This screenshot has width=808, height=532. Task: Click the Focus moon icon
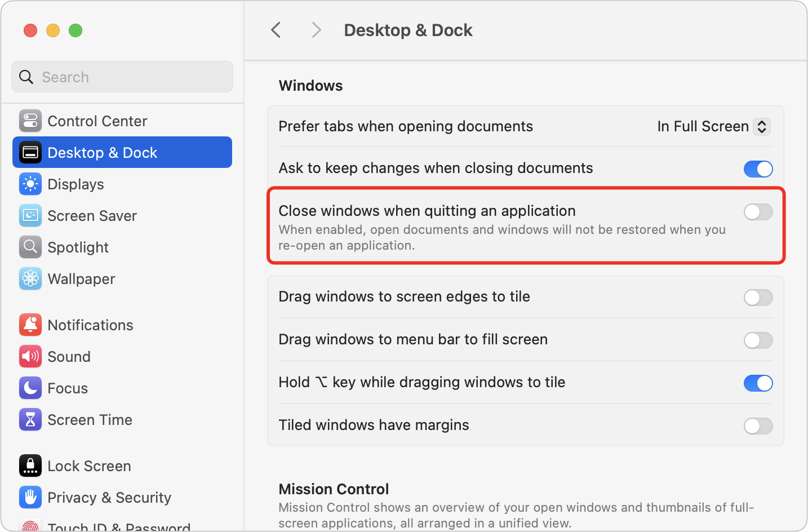(30, 388)
